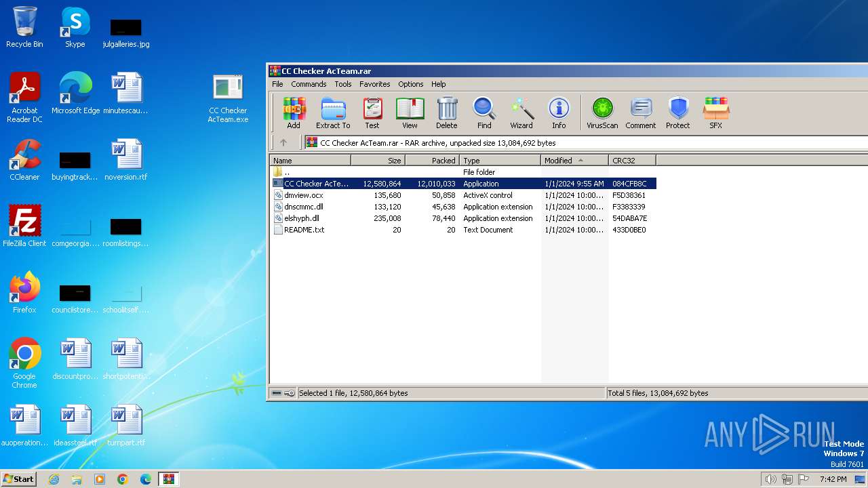Click the Protect toolbar icon
This screenshot has width=868, height=488.
(678, 113)
